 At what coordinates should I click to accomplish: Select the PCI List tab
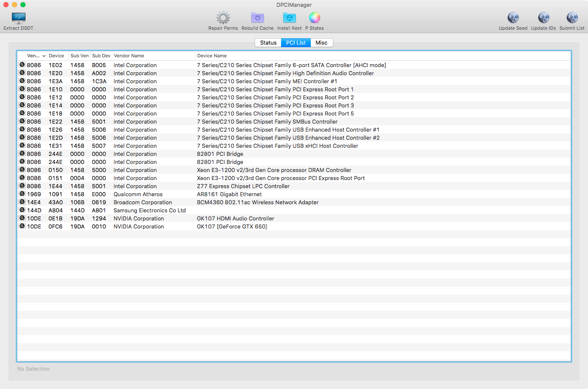(x=296, y=43)
